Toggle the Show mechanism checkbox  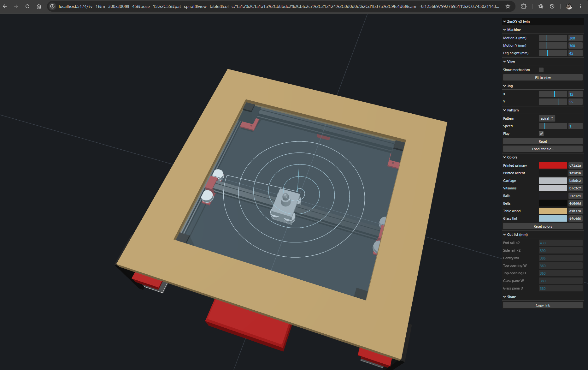click(x=541, y=70)
